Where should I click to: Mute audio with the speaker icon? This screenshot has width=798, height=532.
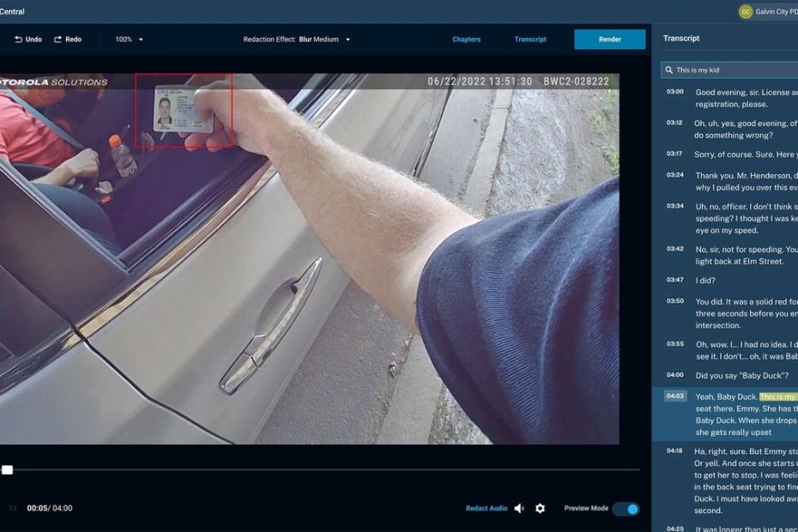tap(519, 508)
